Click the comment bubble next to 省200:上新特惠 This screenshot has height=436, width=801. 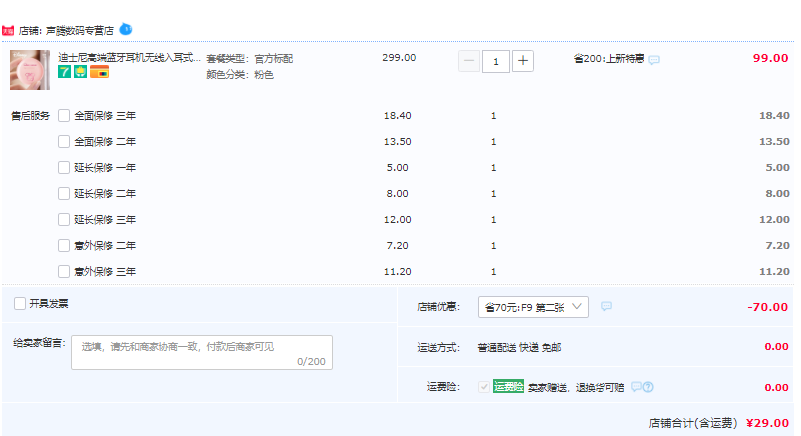pos(654,60)
